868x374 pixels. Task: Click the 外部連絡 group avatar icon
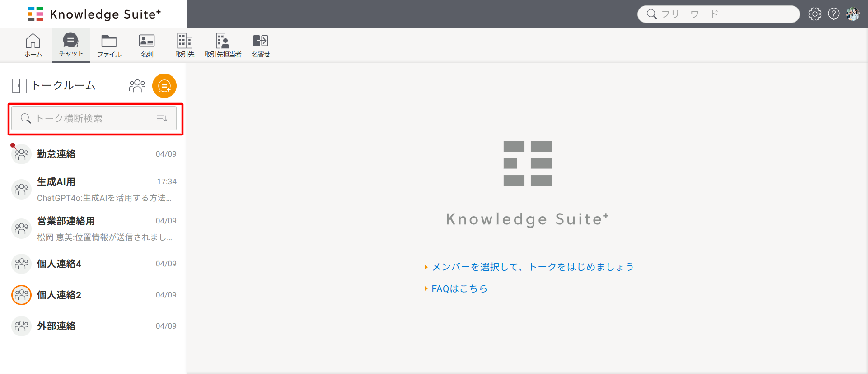[21, 326]
